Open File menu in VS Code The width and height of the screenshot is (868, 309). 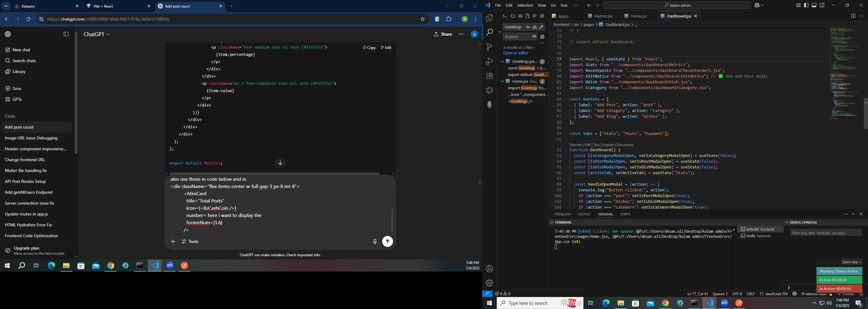click(x=498, y=5)
